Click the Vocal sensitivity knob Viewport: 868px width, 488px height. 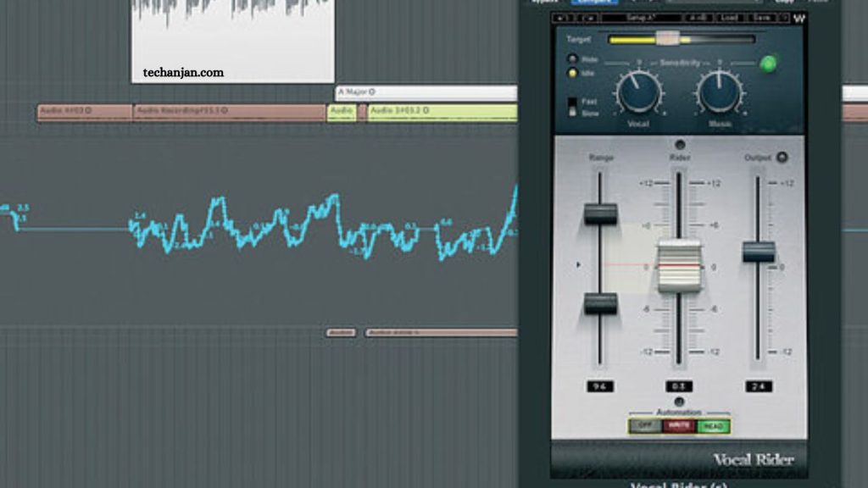[639, 93]
